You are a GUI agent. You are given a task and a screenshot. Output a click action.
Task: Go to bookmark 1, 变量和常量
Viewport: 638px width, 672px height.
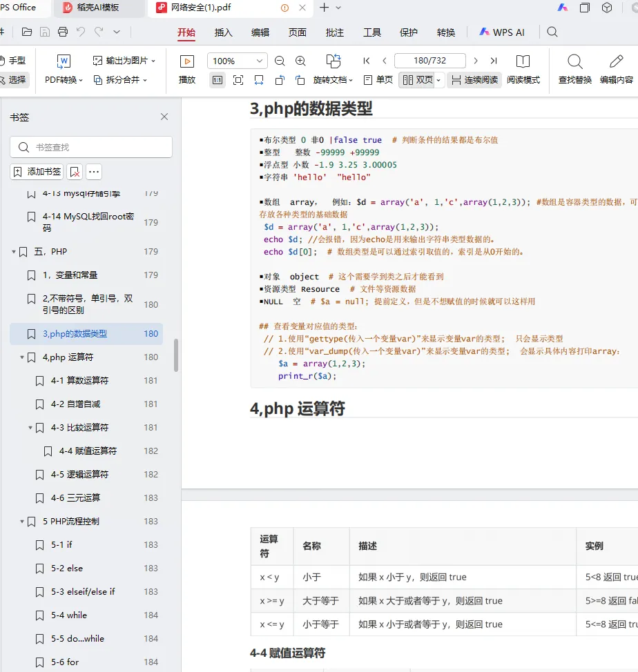click(x=86, y=275)
